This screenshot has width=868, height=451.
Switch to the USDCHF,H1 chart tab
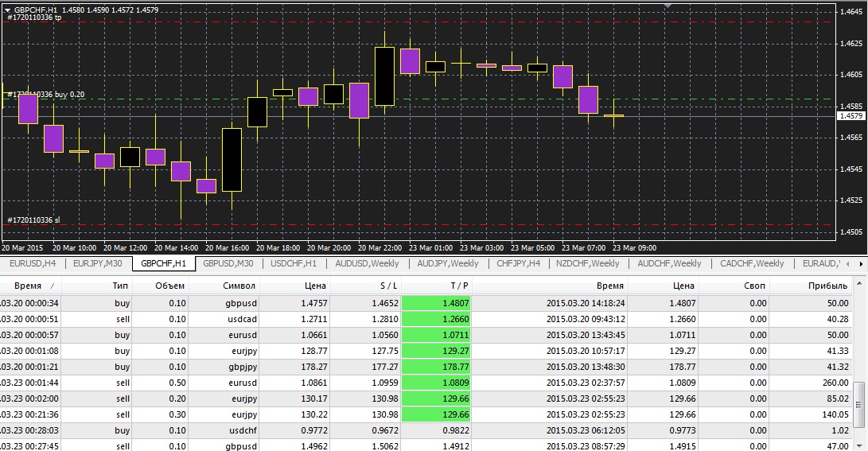coord(294,263)
